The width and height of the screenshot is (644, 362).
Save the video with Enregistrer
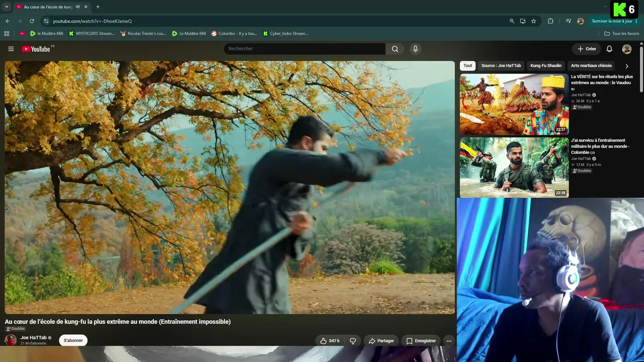click(421, 341)
